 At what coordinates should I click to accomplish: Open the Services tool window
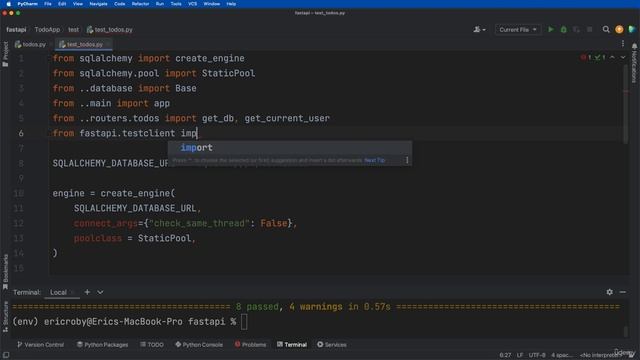pos(332,345)
